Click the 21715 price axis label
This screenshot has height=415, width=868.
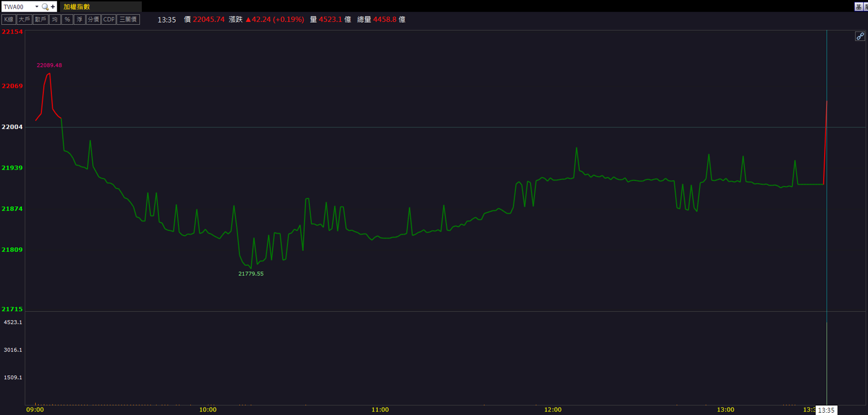(x=12, y=310)
